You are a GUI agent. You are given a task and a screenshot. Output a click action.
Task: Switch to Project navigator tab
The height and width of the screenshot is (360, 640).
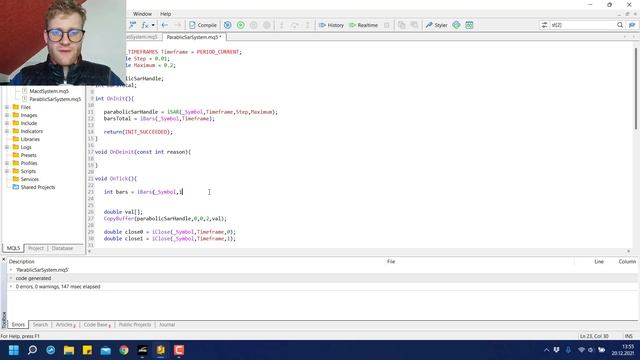[x=36, y=248]
